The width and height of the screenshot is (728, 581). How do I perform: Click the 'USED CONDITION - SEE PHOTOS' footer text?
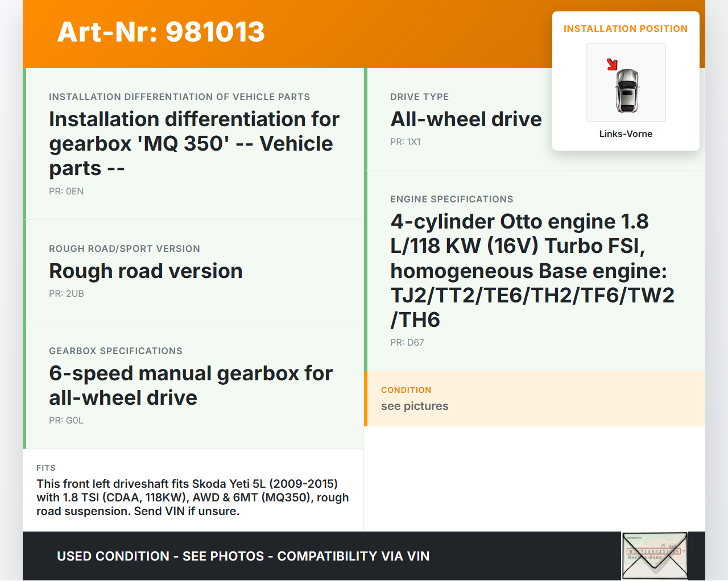pyautogui.click(x=243, y=556)
